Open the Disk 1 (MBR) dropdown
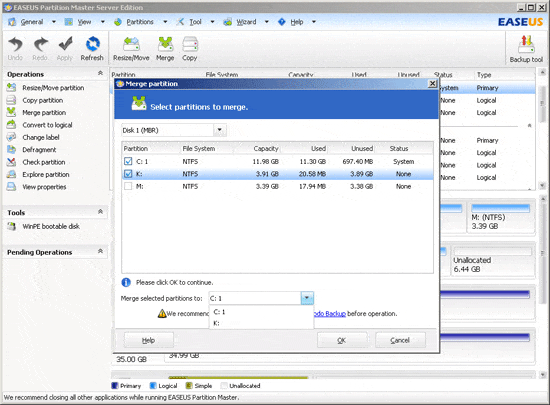 click(220, 130)
